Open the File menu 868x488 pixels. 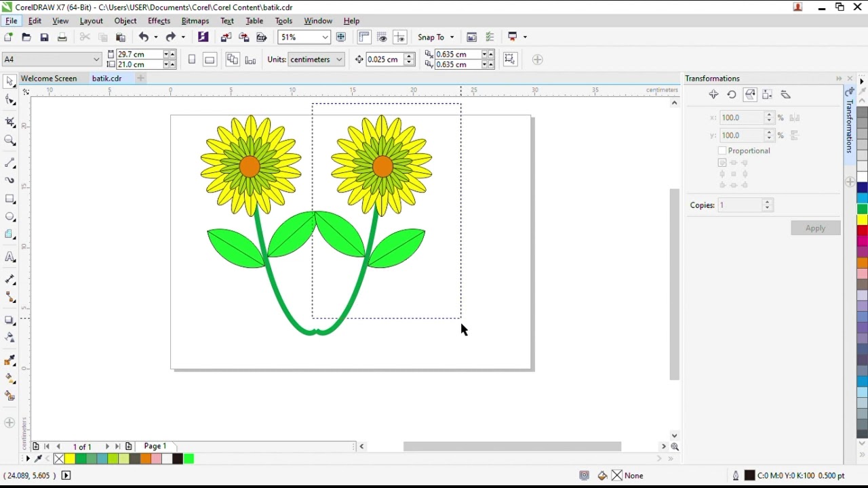pyautogui.click(x=12, y=21)
